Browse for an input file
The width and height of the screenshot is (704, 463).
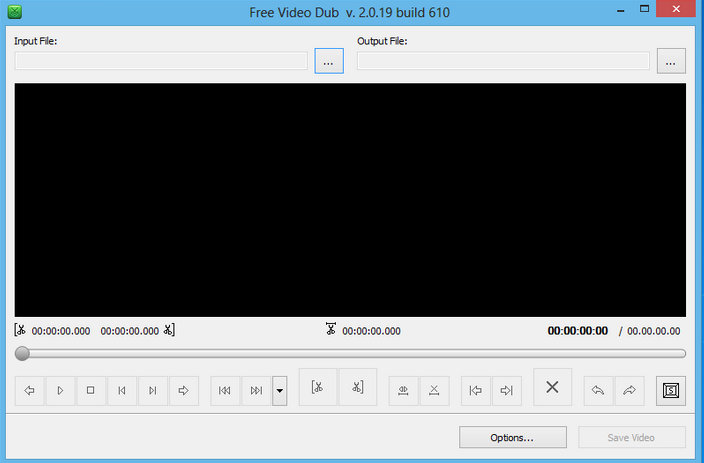(329, 61)
